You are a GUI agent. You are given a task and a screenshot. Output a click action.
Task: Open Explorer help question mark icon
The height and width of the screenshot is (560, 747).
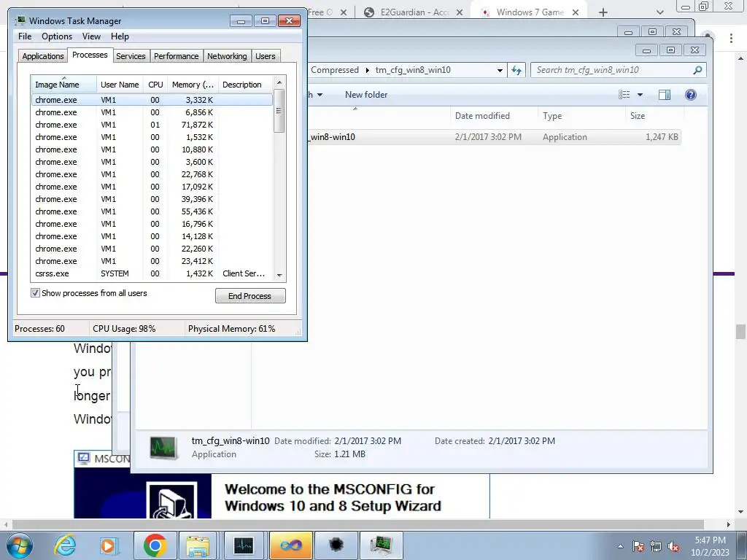[x=690, y=95]
